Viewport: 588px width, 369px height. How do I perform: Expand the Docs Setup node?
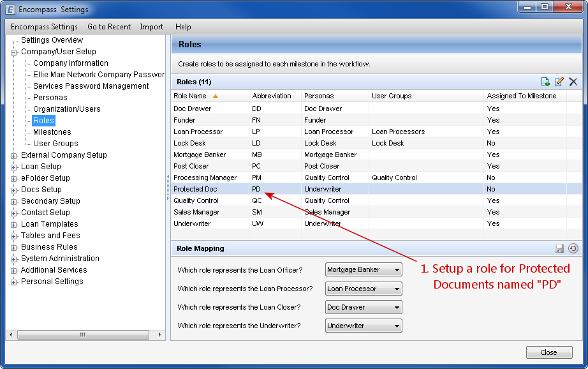coord(14,190)
